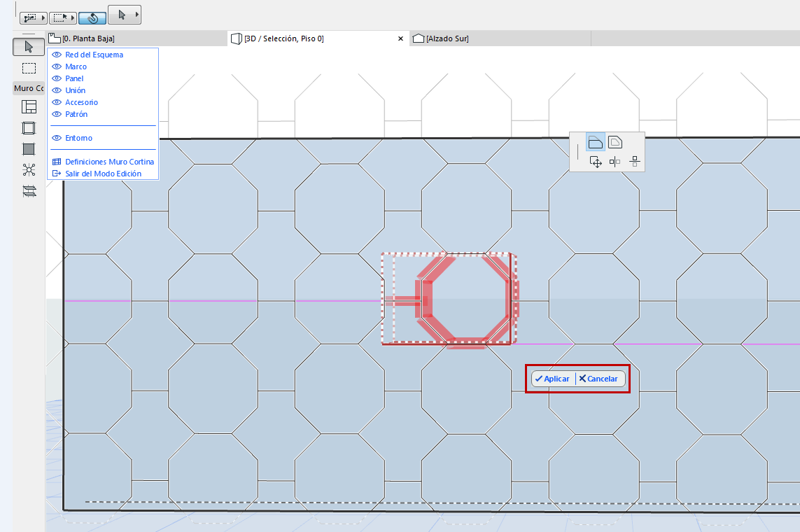The height and width of the screenshot is (532, 800).
Task: Select the Unión junction tool icon
Action: (x=29, y=169)
